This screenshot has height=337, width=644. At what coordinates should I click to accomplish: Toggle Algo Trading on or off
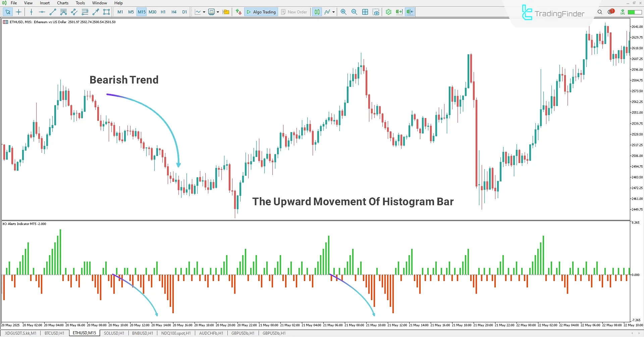pyautogui.click(x=261, y=12)
